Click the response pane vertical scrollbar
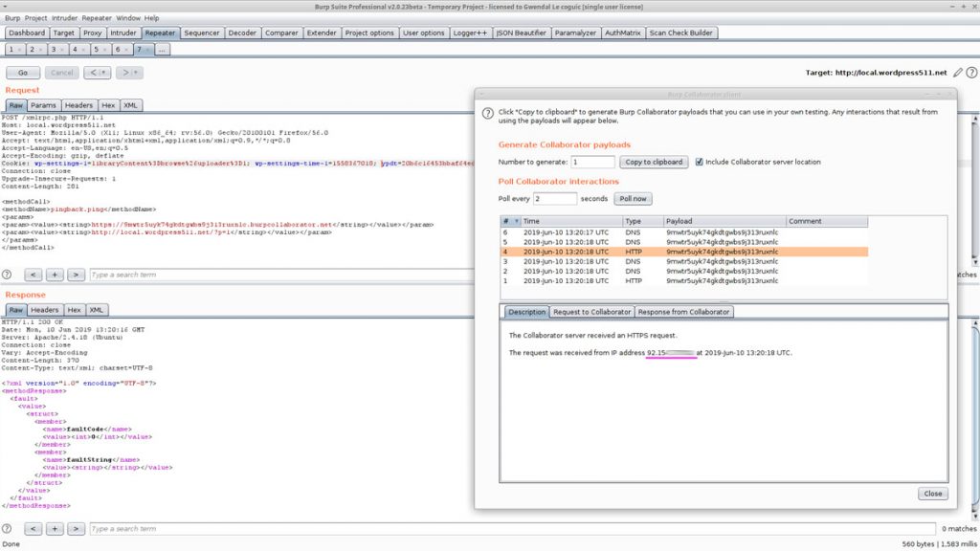Viewport: 980px width, 551px height. point(975,419)
